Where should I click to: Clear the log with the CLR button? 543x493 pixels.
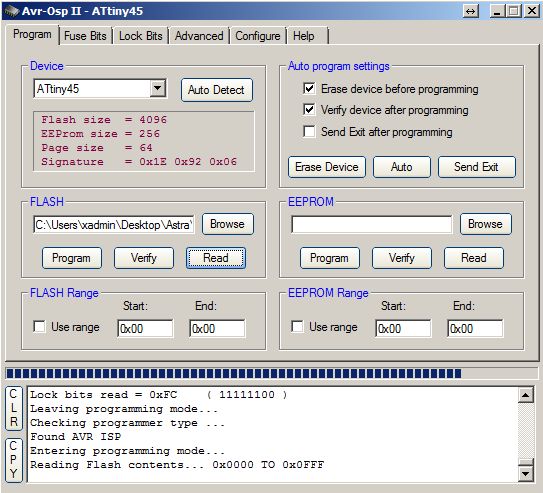[14, 408]
